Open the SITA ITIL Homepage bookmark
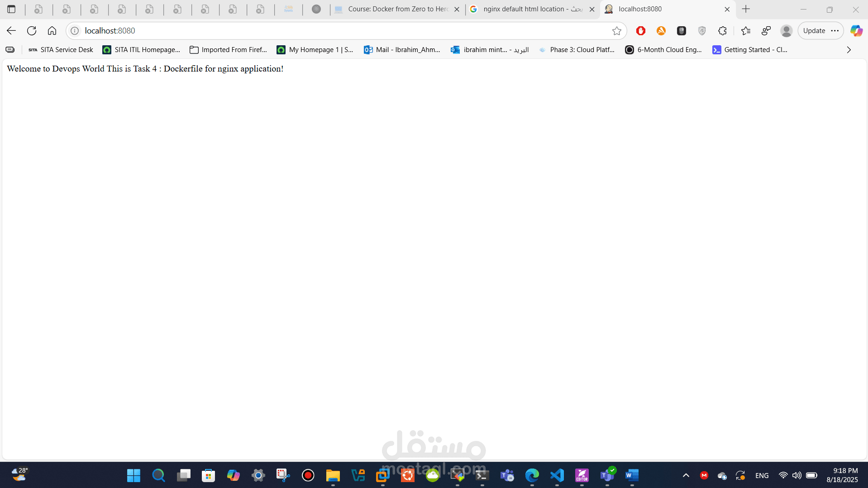The width and height of the screenshot is (868, 488). click(x=141, y=50)
